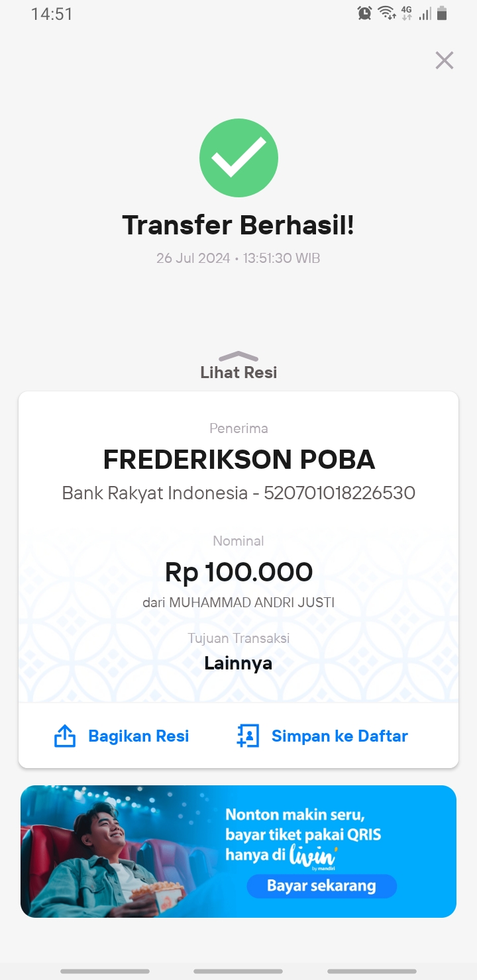477x980 pixels.
Task: Close the transfer success screen
Action: click(x=444, y=60)
